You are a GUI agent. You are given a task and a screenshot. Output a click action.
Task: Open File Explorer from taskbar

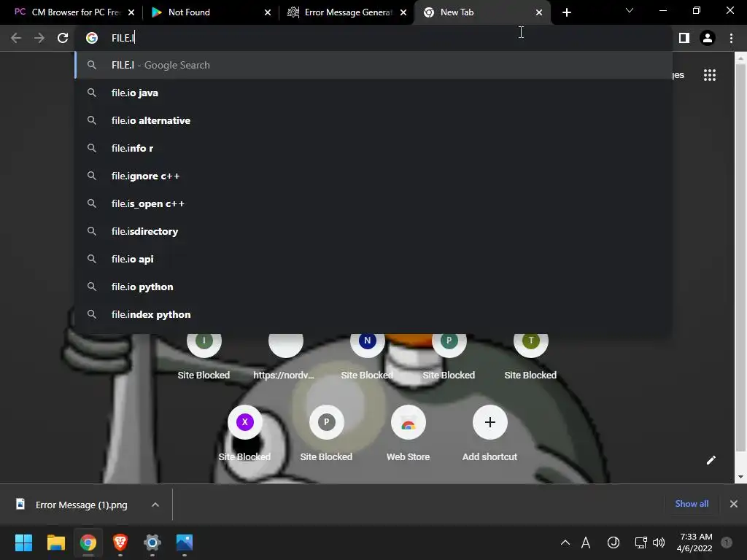(55, 542)
